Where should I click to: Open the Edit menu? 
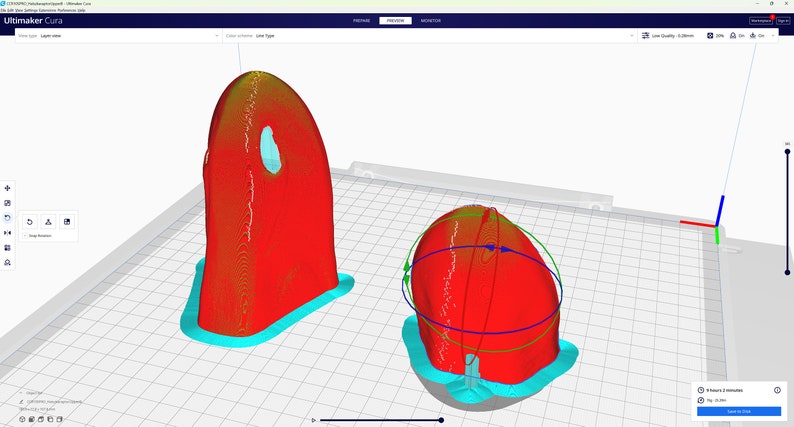(10, 10)
